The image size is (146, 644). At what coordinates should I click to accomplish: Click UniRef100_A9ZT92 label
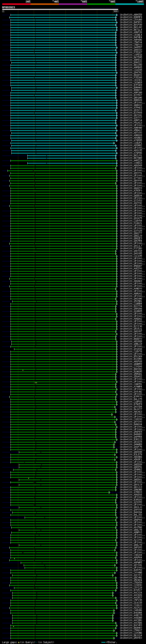click(131, 203)
